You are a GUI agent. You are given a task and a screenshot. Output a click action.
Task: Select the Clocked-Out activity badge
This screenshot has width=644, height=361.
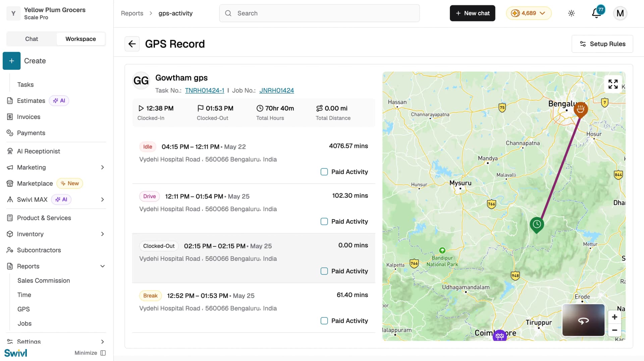(x=159, y=246)
